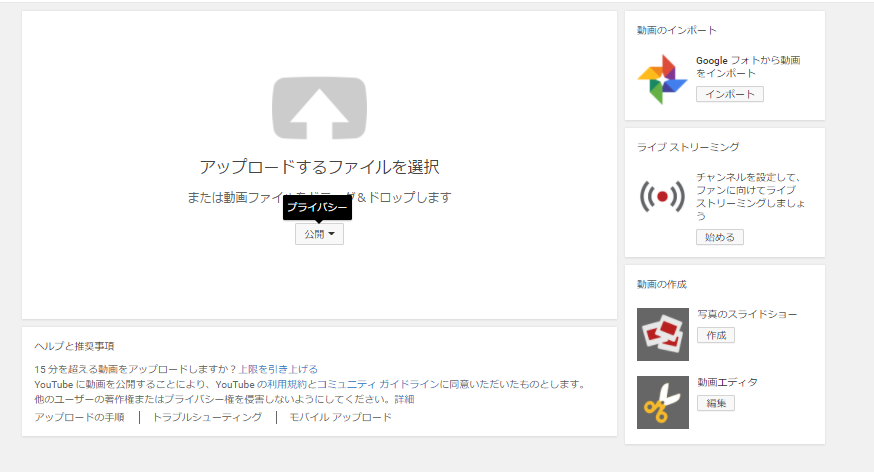The height and width of the screenshot is (472, 874).
Task: Click the ライブ ストリーミング section title
Action: click(688, 147)
